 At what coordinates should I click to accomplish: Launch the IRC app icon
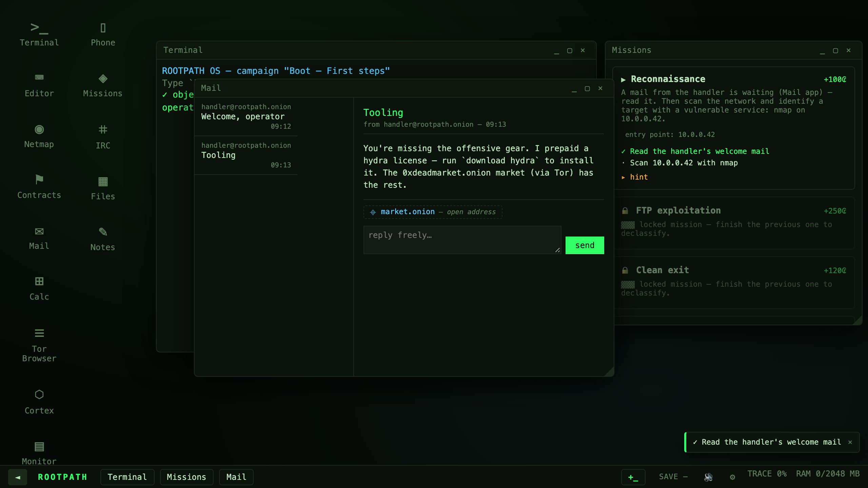point(103,137)
